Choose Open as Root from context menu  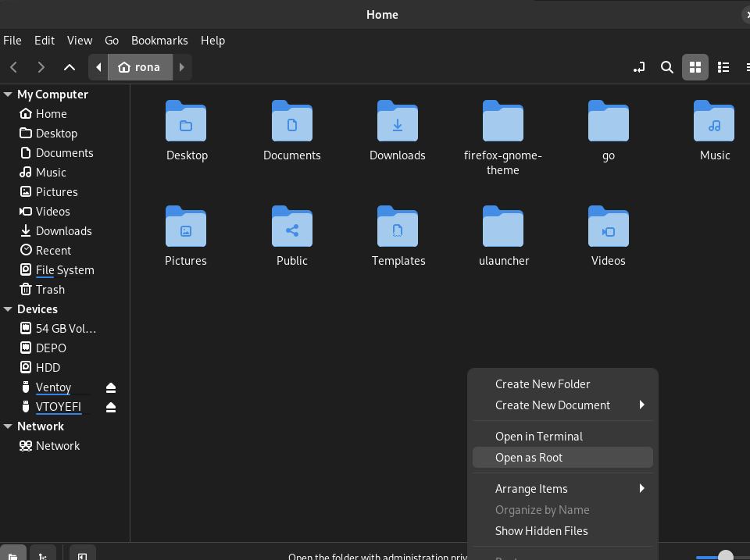pyautogui.click(x=529, y=458)
